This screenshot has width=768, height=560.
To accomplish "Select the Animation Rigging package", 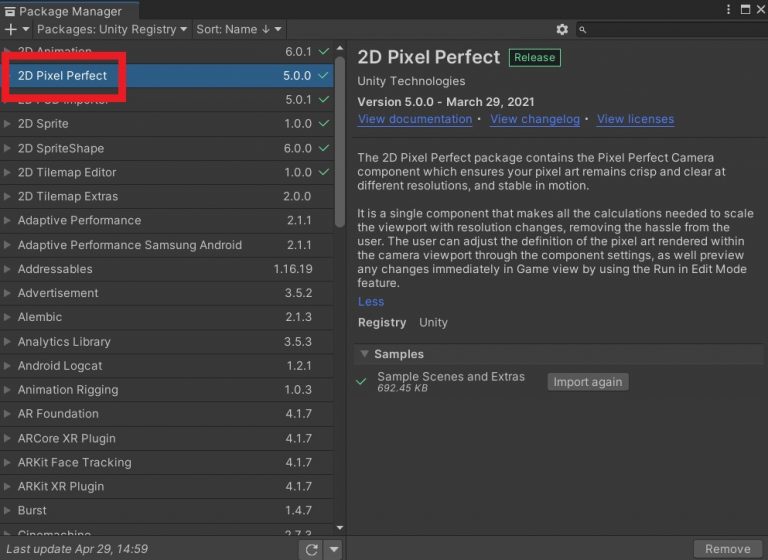I will coord(167,390).
